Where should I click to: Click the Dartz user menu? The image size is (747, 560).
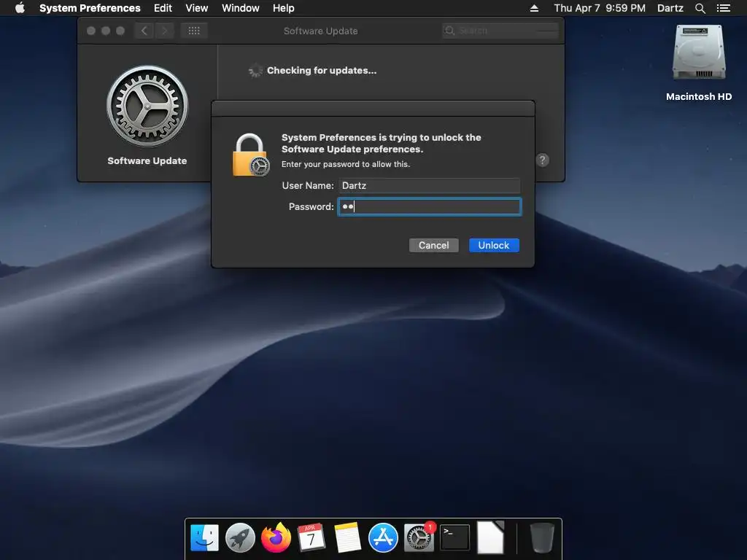click(x=670, y=8)
